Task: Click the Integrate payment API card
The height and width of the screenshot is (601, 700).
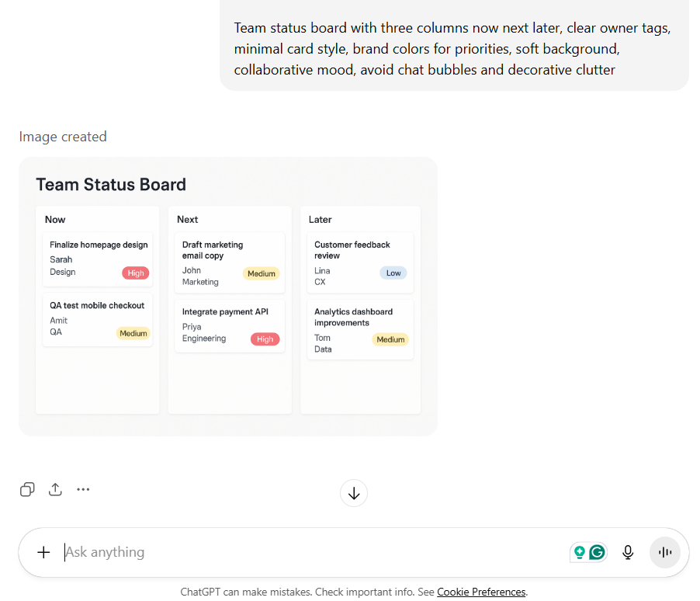Action: click(x=230, y=325)
